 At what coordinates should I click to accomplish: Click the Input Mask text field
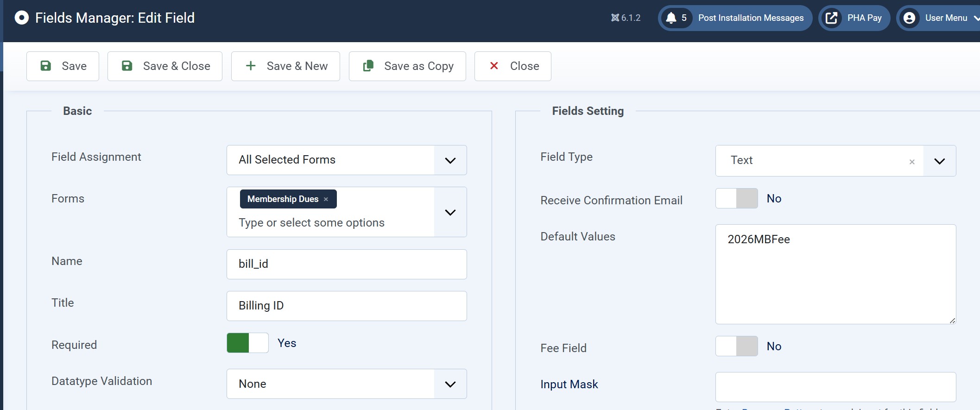coord(835,387)
